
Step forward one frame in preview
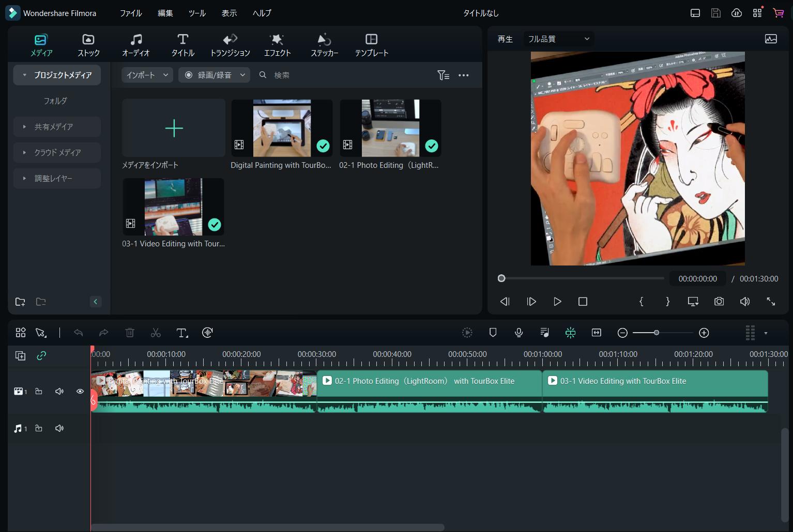click(x=531, y=302)
